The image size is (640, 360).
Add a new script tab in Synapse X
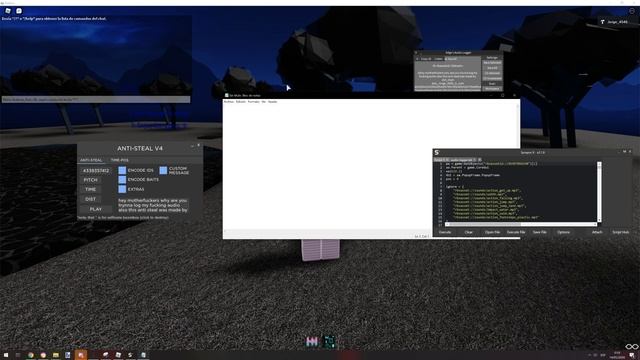[480, 160]
